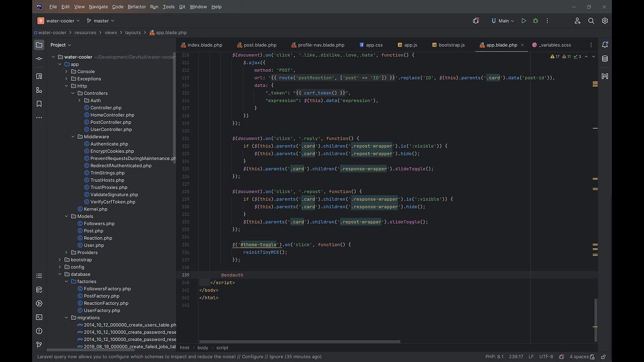Open the Bookmarks tool window icon
644x362 pixels.
pos(39,104)
